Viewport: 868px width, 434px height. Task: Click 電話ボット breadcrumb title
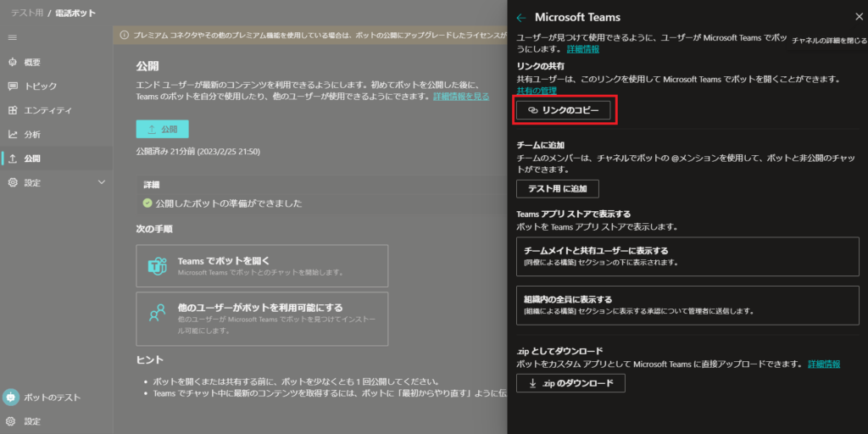click(x=75, y=13)
